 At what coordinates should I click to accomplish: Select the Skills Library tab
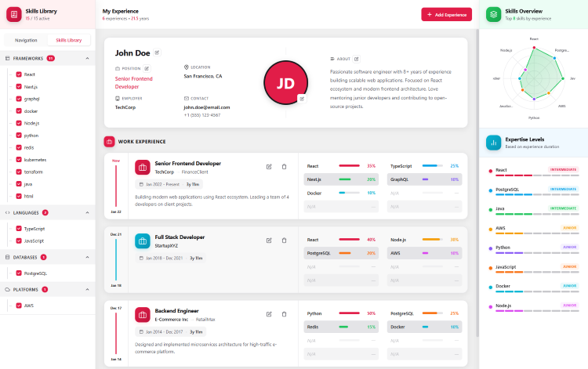tap(69, 40)
